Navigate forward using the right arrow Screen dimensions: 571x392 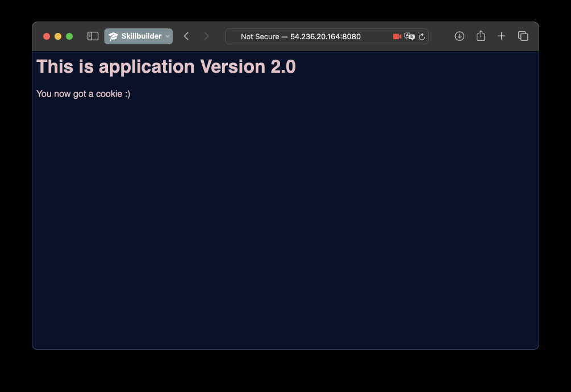point(207,36)
